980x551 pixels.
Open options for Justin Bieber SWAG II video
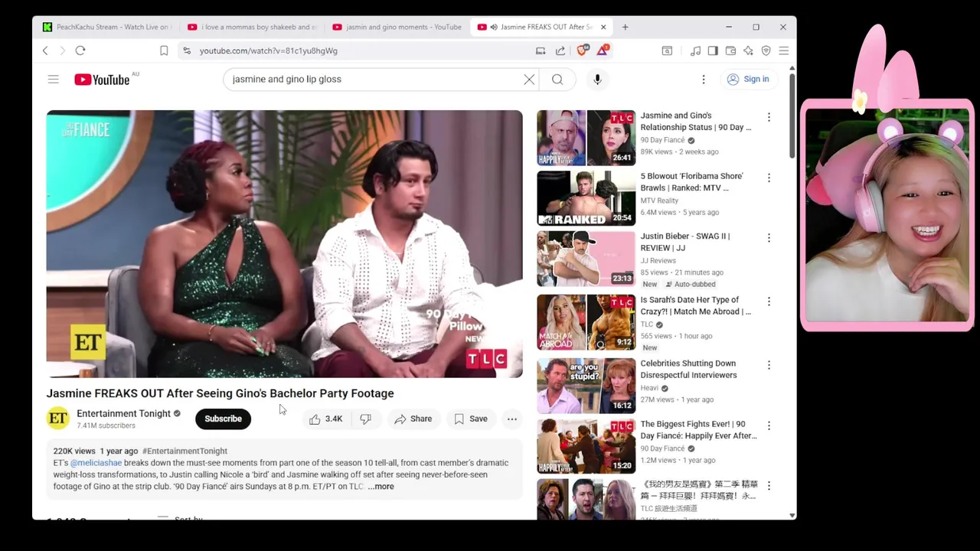pyautogui.click(x=769, y=238)
